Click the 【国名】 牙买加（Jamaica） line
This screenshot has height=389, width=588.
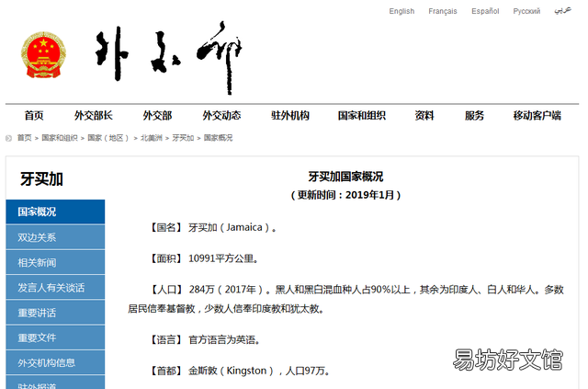pos(213,227)
